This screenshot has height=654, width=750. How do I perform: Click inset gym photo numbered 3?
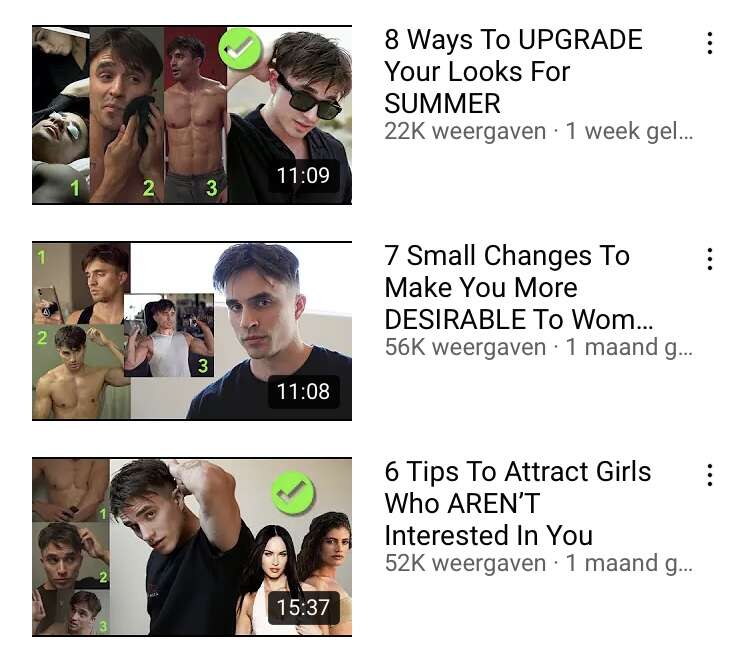(169, 335)
